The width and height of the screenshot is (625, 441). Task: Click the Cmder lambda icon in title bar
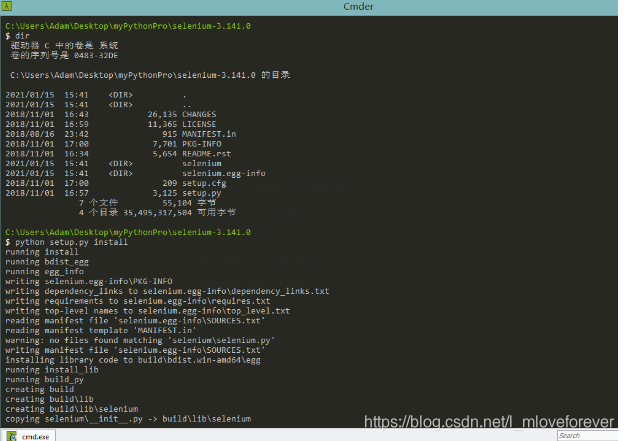coord(7,6)
